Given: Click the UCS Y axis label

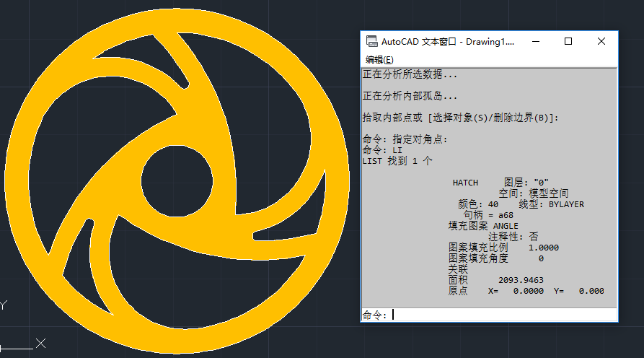Looking at the screenshot, I should [3, 305].
